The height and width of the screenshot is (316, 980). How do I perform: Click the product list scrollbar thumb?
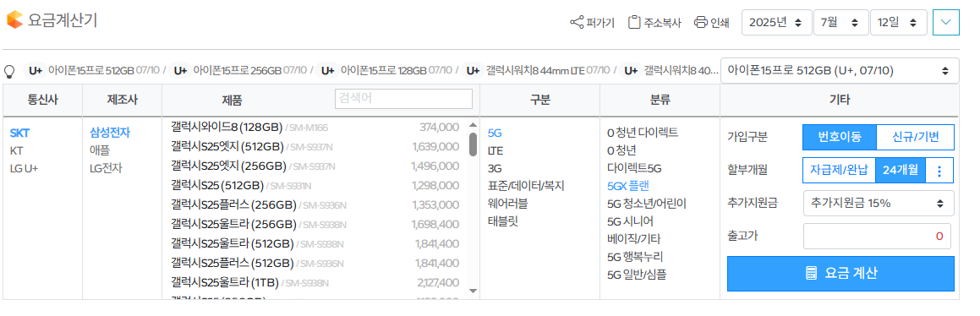(x=474, y=144)
